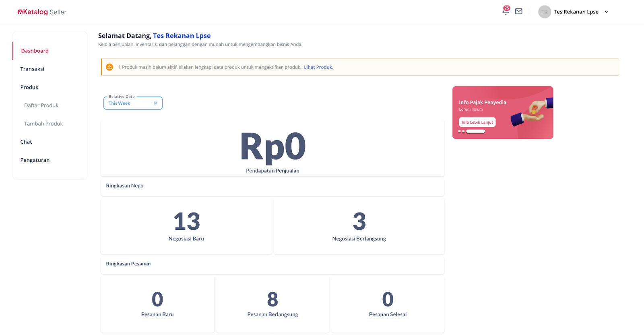644x335 pixels.
Task: Click the Tes Rekanan Lpse username in header
Action: pos(576,12)
